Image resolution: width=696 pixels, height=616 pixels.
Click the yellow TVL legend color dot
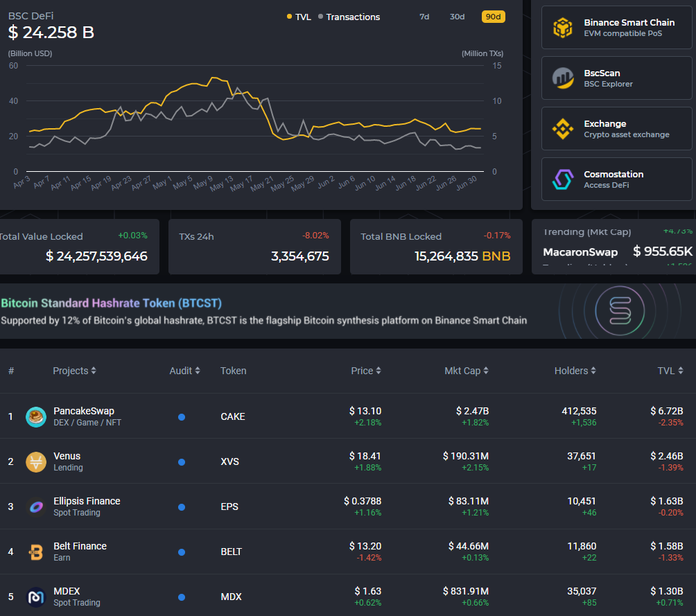click(x=289, y=17)
